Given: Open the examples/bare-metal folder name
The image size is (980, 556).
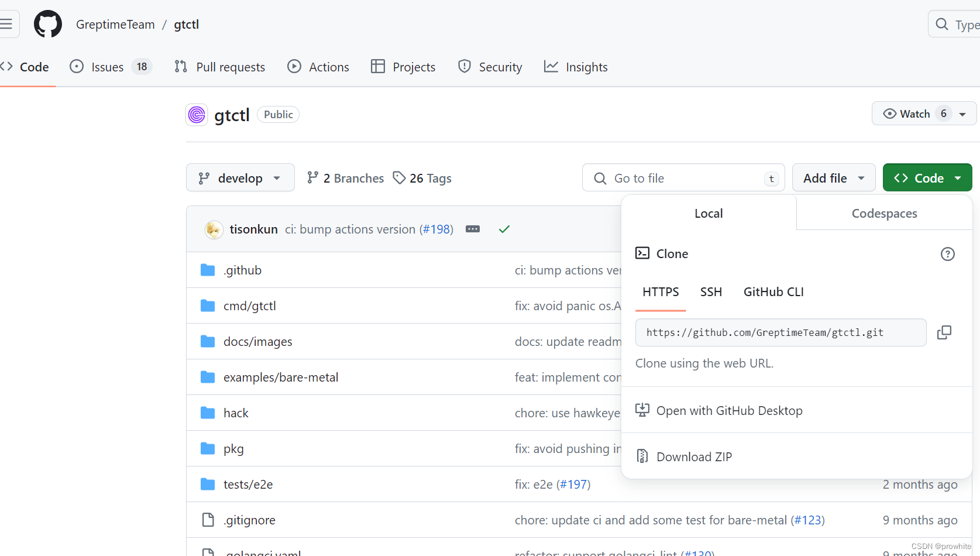Looking at the screenshot, I should coord(281,377).
